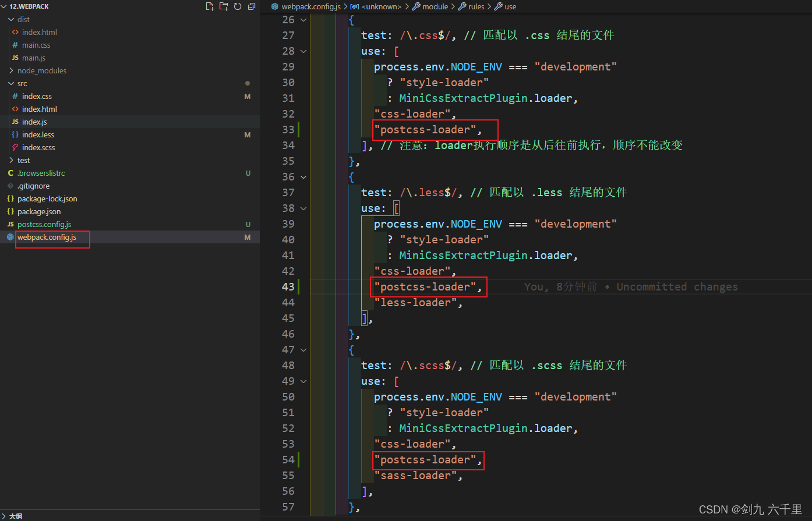Expand the test folder

[x=12, y=160]
